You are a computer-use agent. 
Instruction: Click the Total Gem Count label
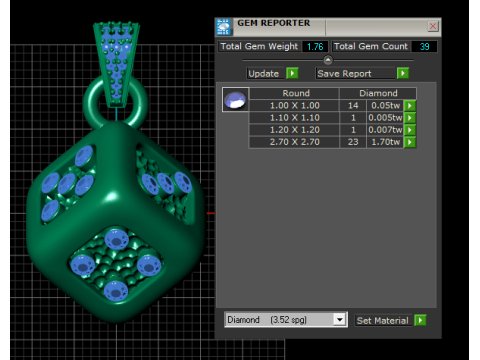(x=371, y=46)
